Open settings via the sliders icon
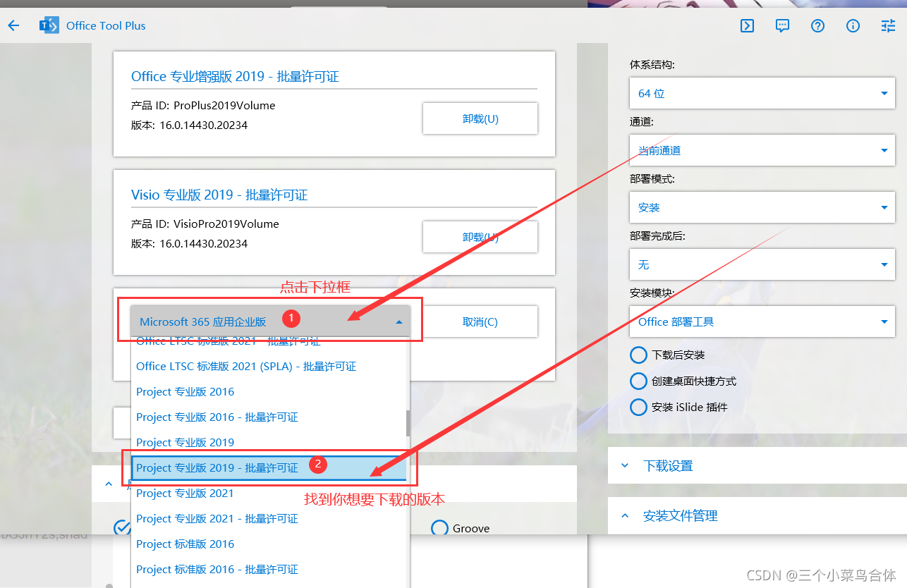Screen dimensions: 907x588 pos(887,25)
